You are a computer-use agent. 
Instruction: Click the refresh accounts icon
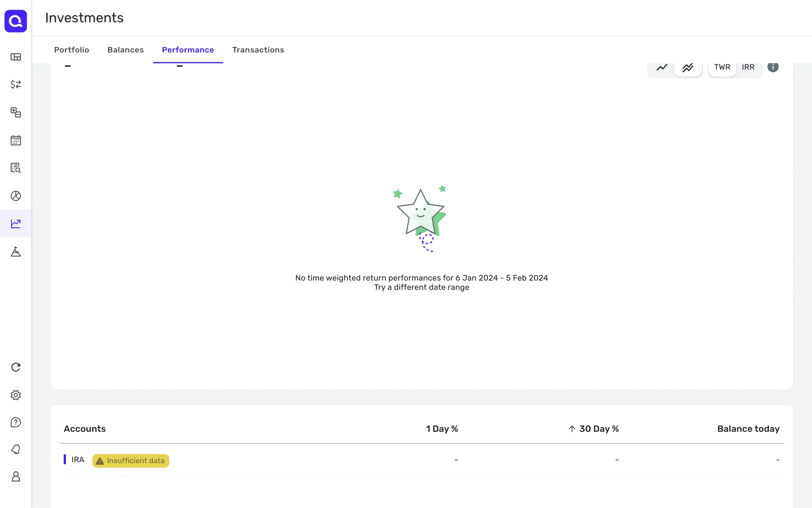16,367
